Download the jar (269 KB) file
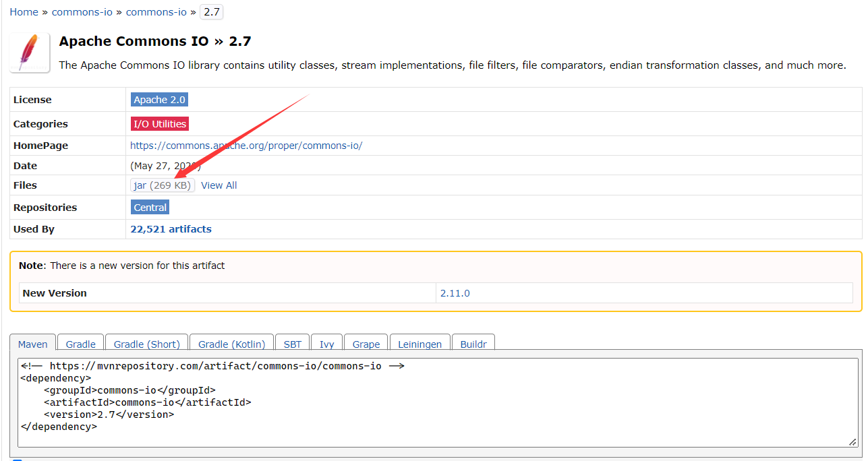 pos(163,185)
